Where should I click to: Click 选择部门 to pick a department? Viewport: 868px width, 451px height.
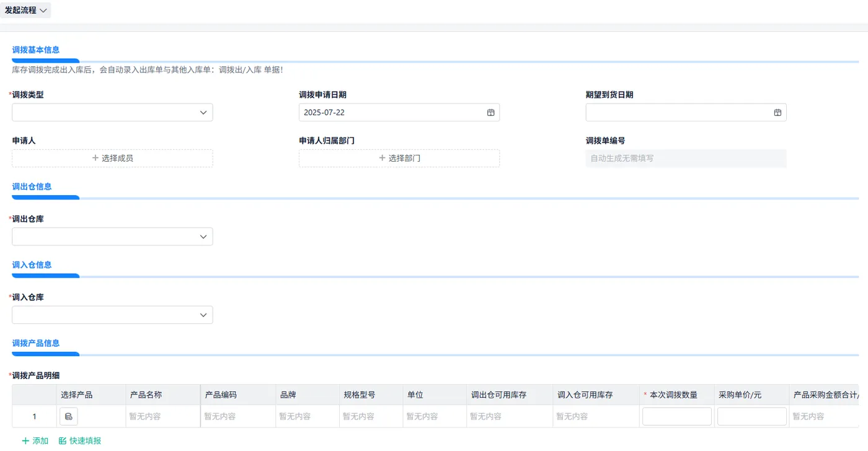click(399, 158)
